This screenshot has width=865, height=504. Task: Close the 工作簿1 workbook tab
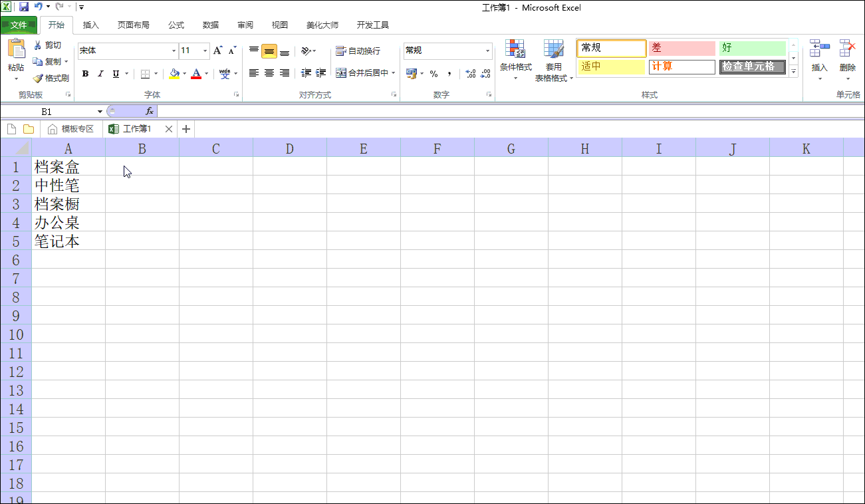(169, 129)
